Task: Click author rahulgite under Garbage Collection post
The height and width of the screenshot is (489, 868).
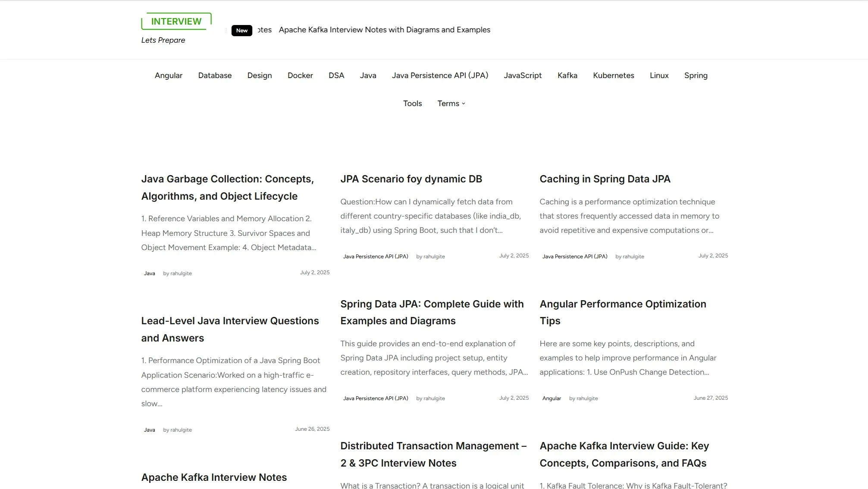Action: pyautogui.click(x=181, y=273)
